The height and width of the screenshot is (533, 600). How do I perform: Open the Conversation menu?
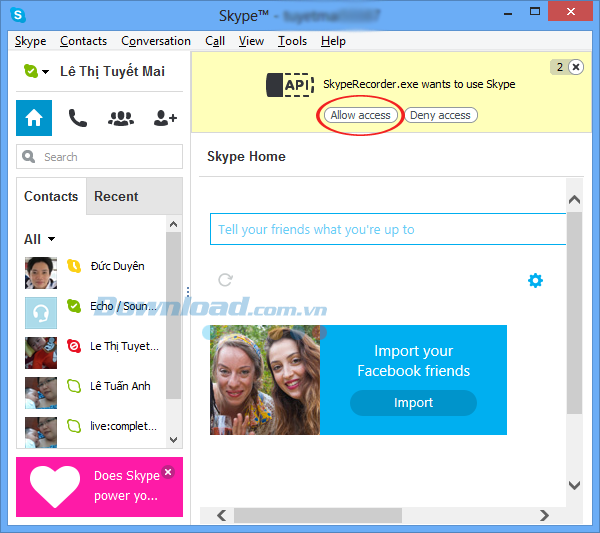pos(156,41)
